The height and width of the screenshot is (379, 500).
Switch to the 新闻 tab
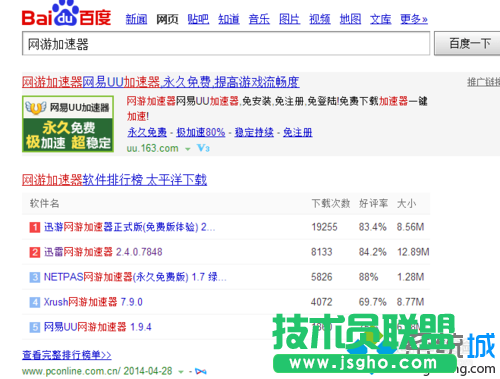pyautogui.click(x=136, y=19)
